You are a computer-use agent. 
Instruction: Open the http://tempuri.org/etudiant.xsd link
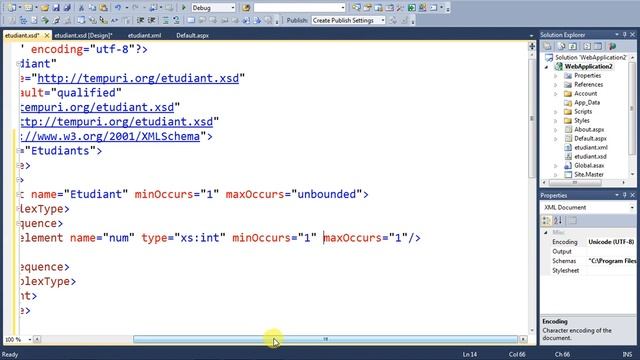(138, 78)
